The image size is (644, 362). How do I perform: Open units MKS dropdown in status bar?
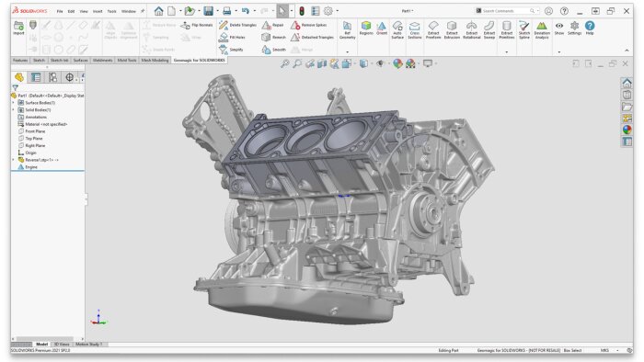point(617,351)
